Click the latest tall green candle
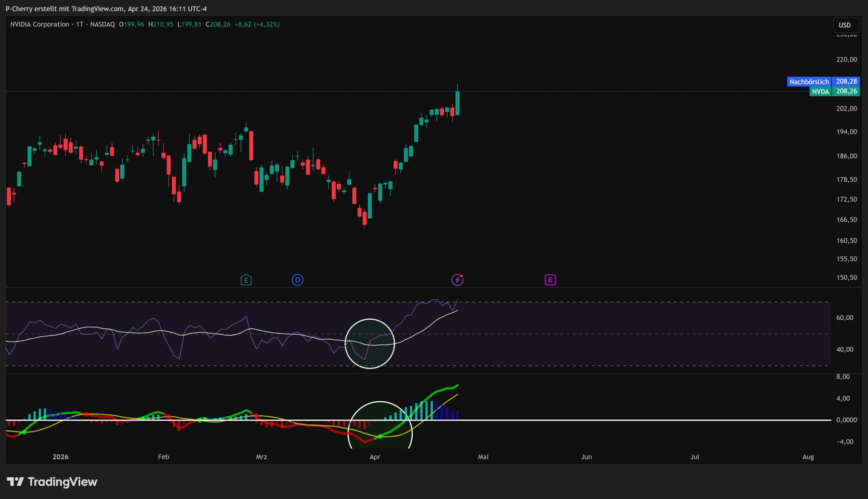 (457, 103)
